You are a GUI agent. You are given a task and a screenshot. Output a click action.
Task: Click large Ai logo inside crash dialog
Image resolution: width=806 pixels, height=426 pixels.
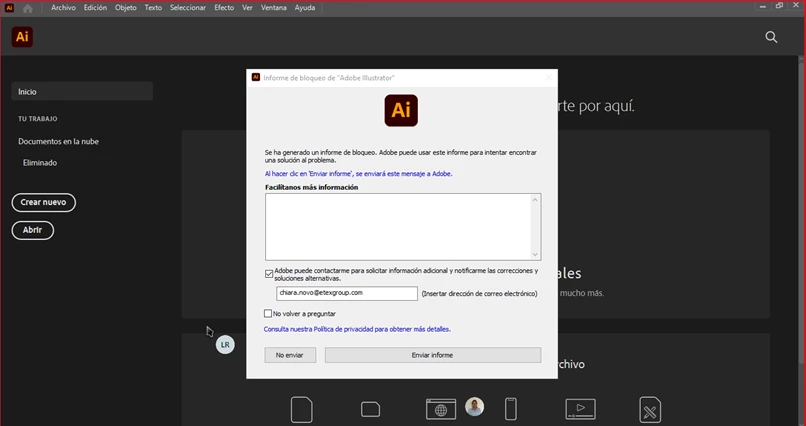click(401, 110)
